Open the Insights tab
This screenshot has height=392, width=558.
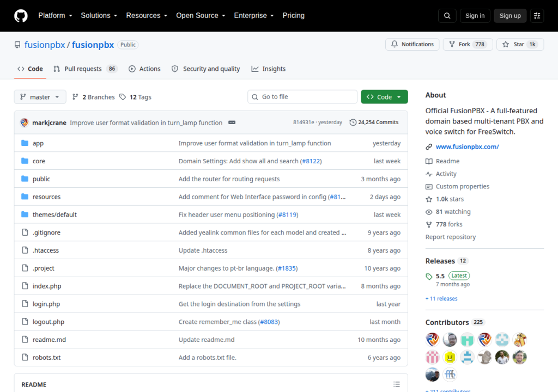pyautogui.click(x=268, y=69)
